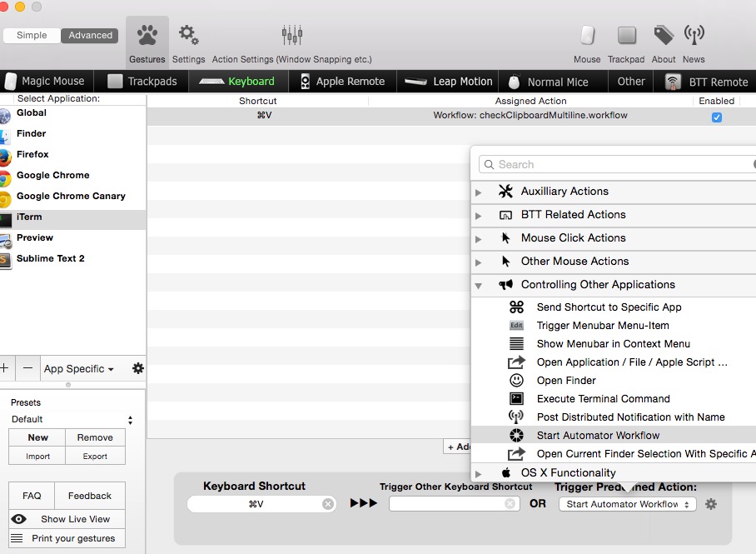Open the advanced settings gear next to Start Automator Workflow
The width and height of the screenshot is (756, 554).
coord(711,504)
